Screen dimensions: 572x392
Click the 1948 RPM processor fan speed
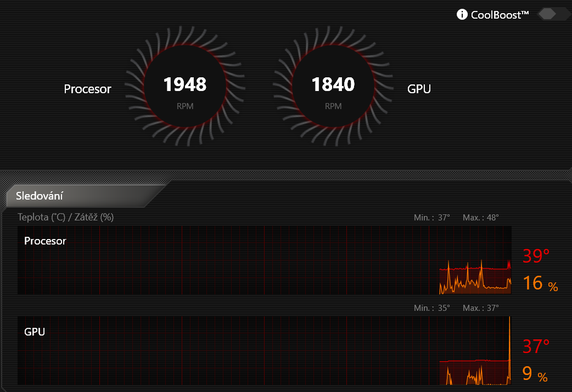click(x=185, y=84)
